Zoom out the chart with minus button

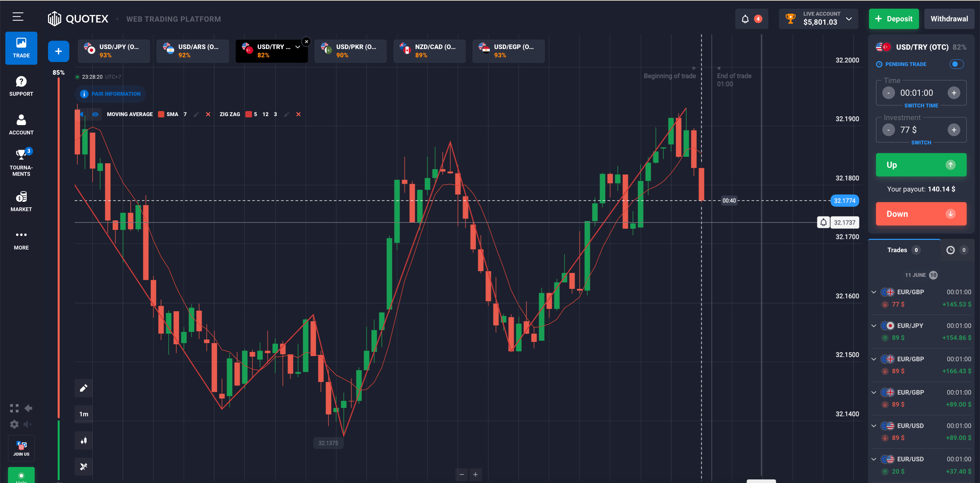(461, 474)
